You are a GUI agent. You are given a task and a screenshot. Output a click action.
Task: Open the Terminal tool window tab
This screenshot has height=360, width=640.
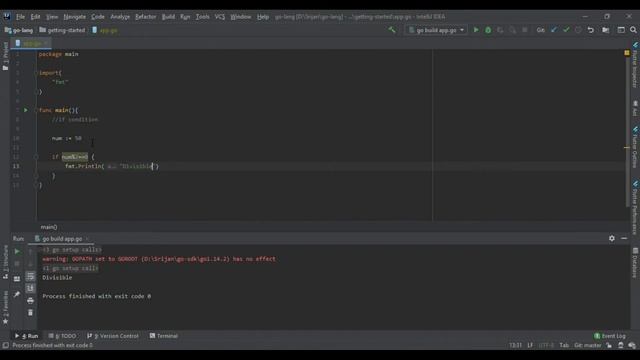pos(164,336)
